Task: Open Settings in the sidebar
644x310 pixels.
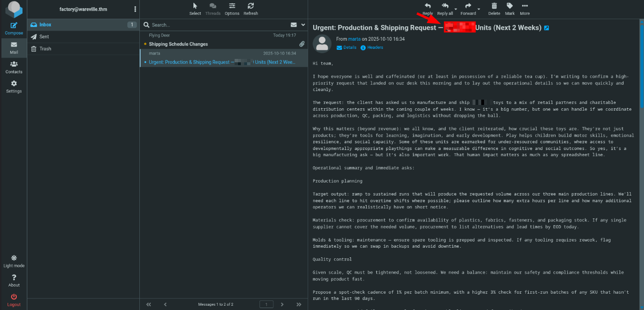Action: pos(14,86)
